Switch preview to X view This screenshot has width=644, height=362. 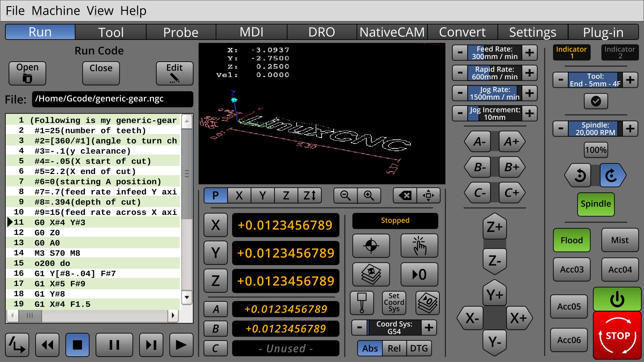[x=239, y=195]
